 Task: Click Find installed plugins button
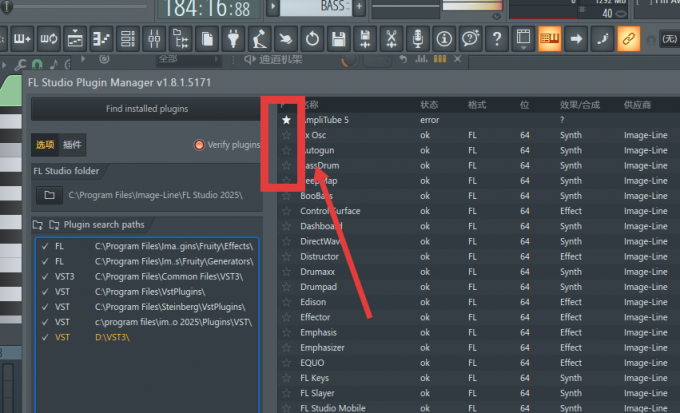click(147, 108)
